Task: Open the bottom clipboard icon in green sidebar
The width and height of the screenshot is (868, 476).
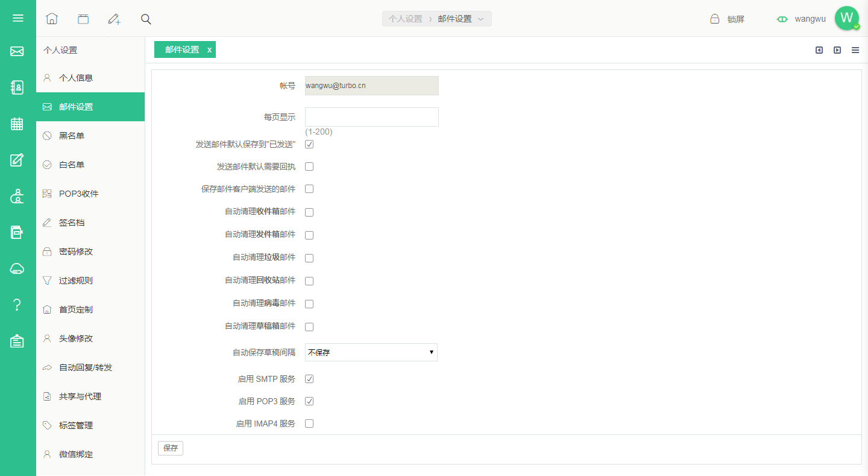Action: 17,341
